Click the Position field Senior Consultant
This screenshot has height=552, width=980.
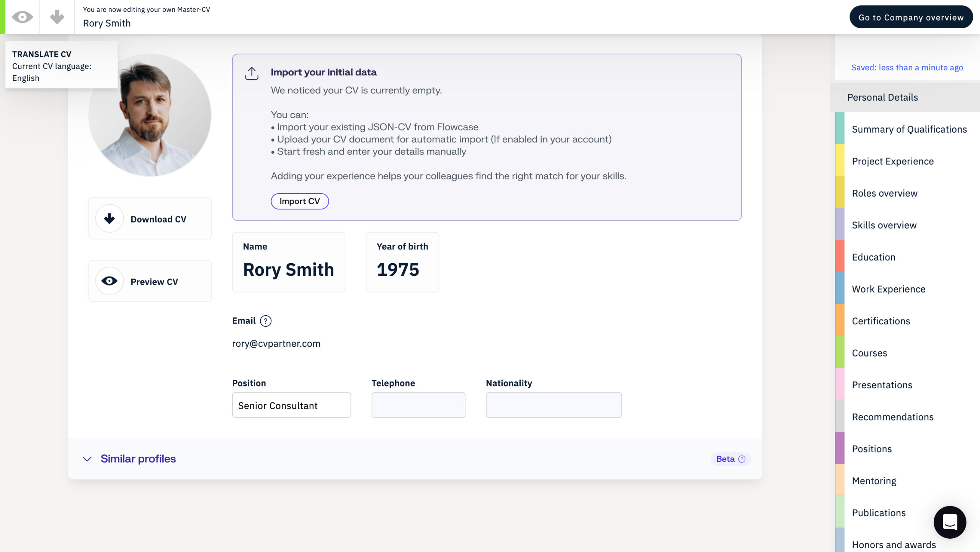[x=291, y=405]
